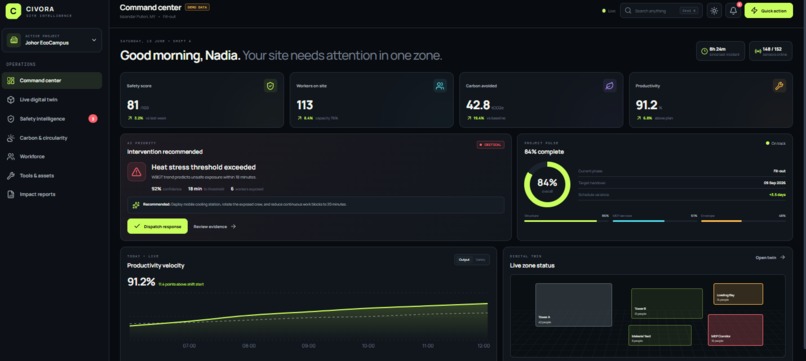806x361 pixels.
Task: Select the Material Yard zone block
Action: point(660,335)
